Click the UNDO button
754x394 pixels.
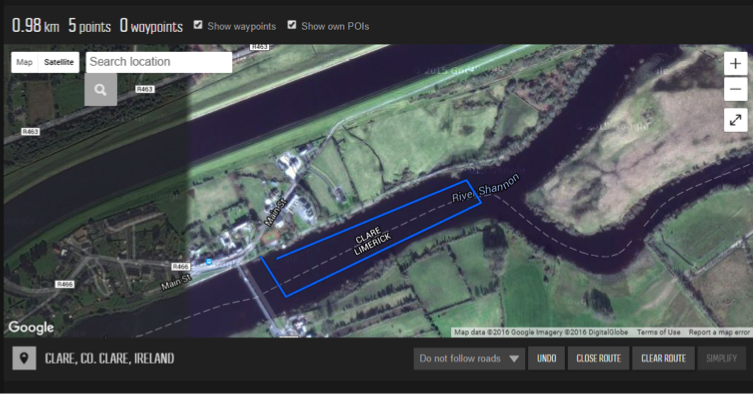(546, 358)
